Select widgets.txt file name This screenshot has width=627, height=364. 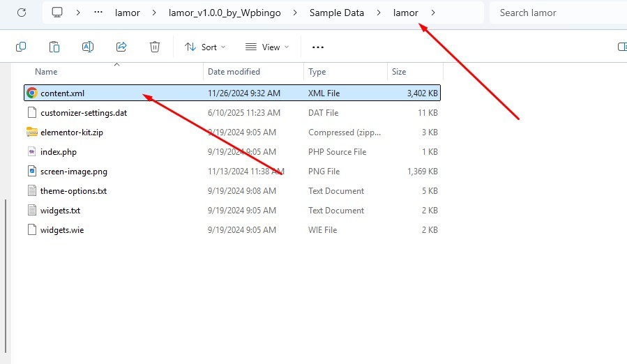[x=61, y=211]
